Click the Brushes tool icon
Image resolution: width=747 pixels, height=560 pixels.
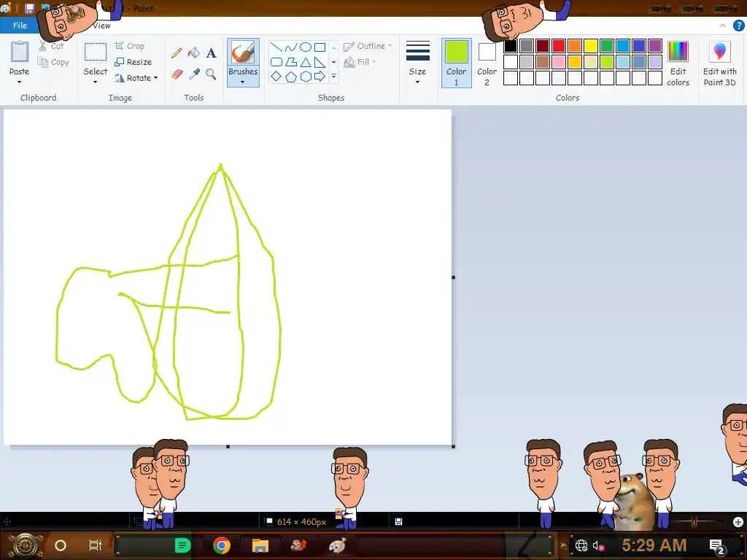point(243,52)
